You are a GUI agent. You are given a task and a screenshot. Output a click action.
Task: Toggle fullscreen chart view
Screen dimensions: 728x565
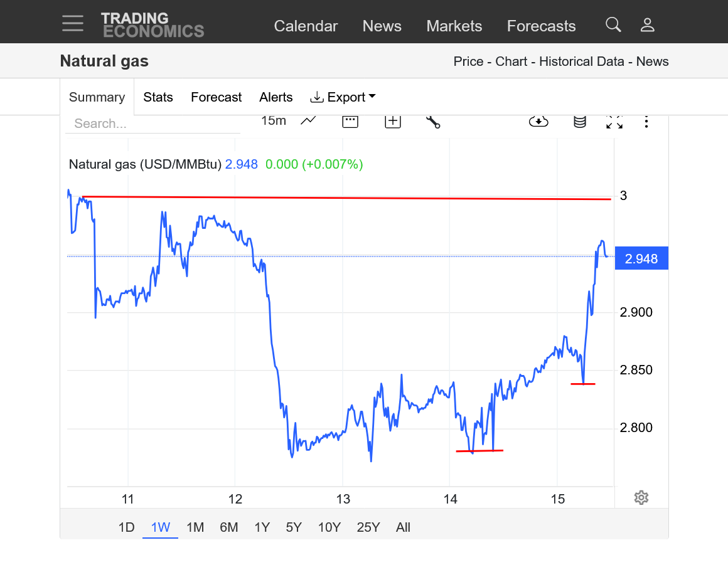[x=614, y=122]
